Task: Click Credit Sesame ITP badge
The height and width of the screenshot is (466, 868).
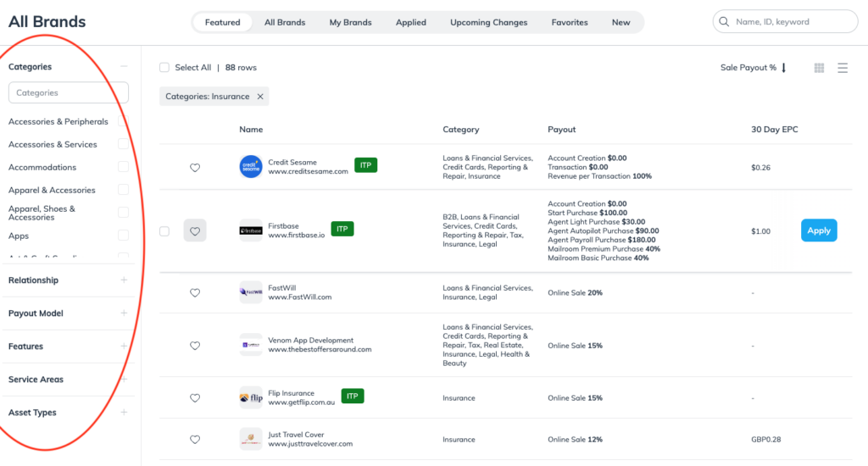Action: tap(366, 165)
